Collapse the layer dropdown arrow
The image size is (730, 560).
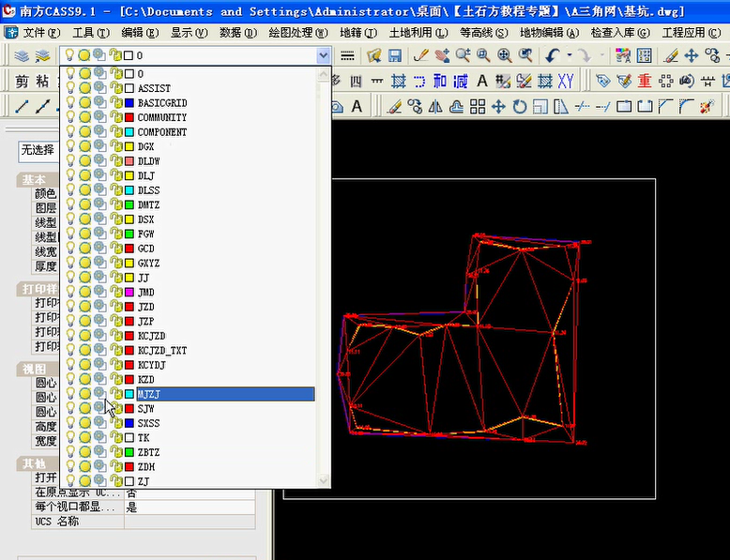(324, 56)
